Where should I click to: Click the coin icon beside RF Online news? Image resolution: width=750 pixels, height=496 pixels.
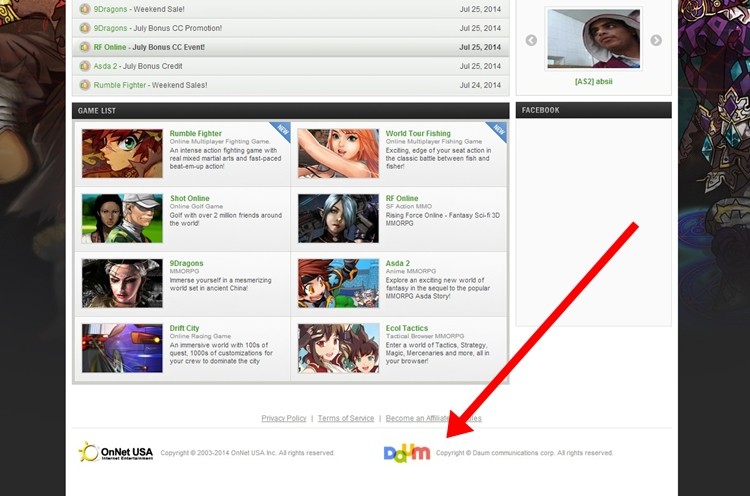coord(85,47)
